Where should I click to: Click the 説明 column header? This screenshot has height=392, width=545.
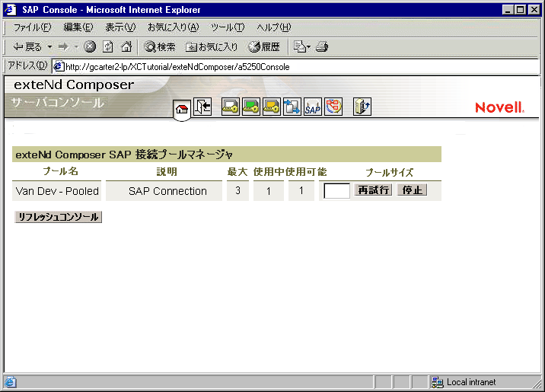tap(167, 172)
